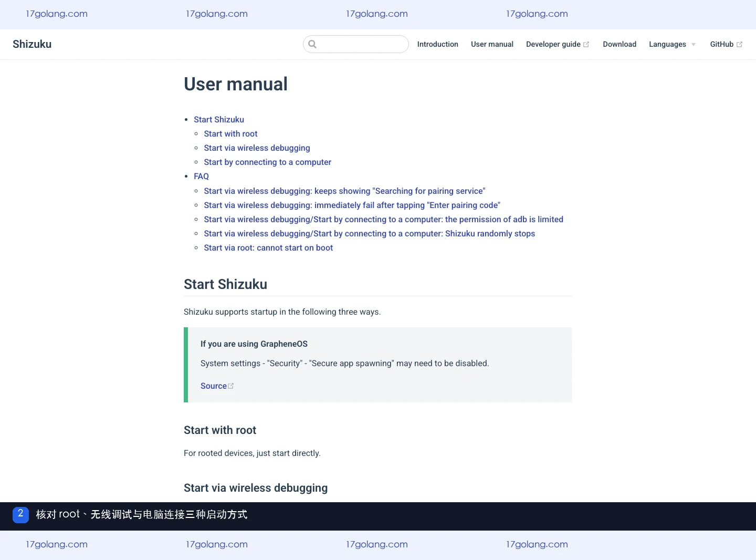Click the Developer guide external-link icon
The image size is (756, 560).
tap(586, 45)
